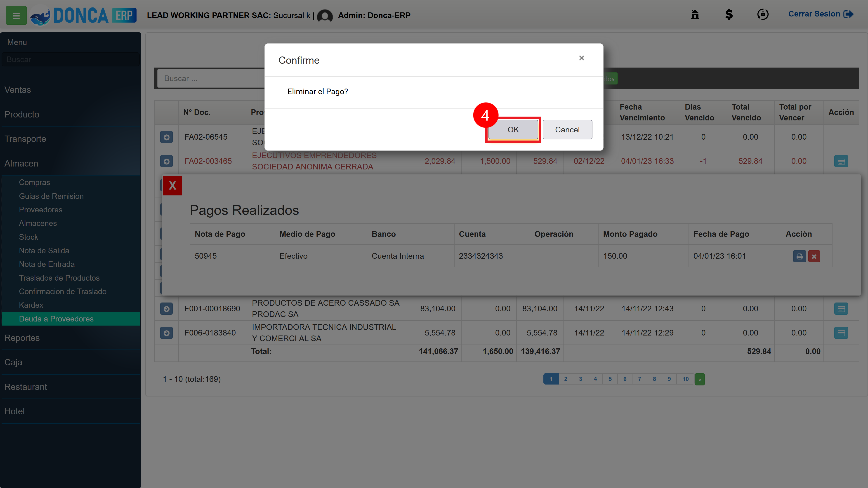Click document number FA02-003465

208,161
